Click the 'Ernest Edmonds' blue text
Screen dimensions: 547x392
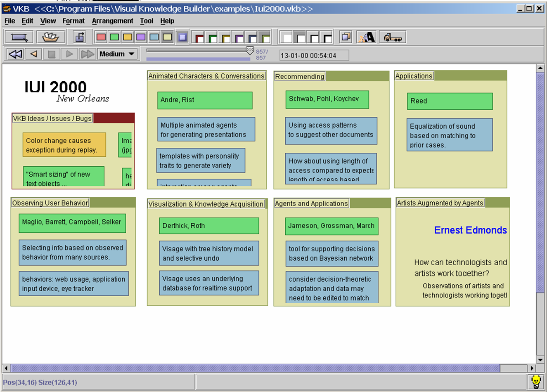470,230
